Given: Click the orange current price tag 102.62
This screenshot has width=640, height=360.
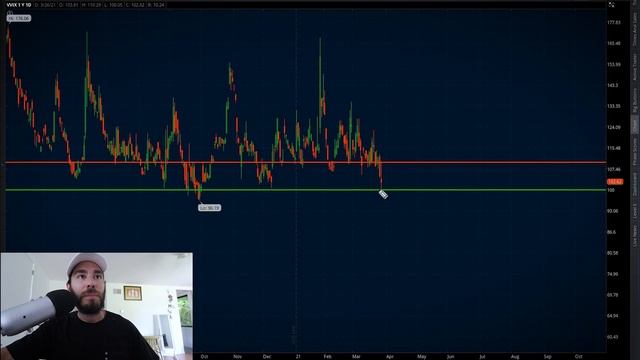Looking at the screenshot, I should coord(615,182).
